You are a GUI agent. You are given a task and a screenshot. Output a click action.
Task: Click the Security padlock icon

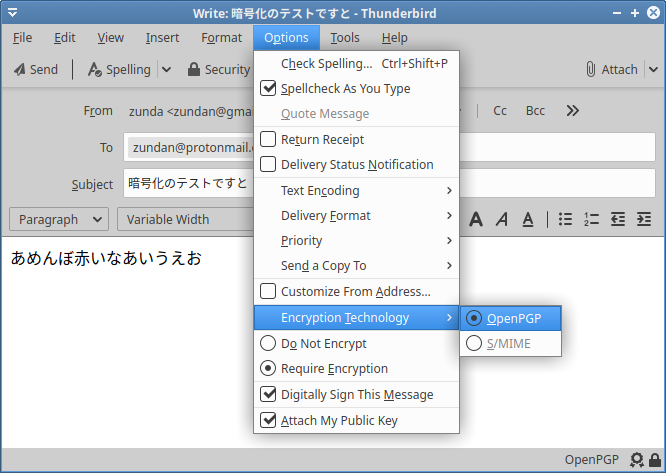click(x=194, y=69)
